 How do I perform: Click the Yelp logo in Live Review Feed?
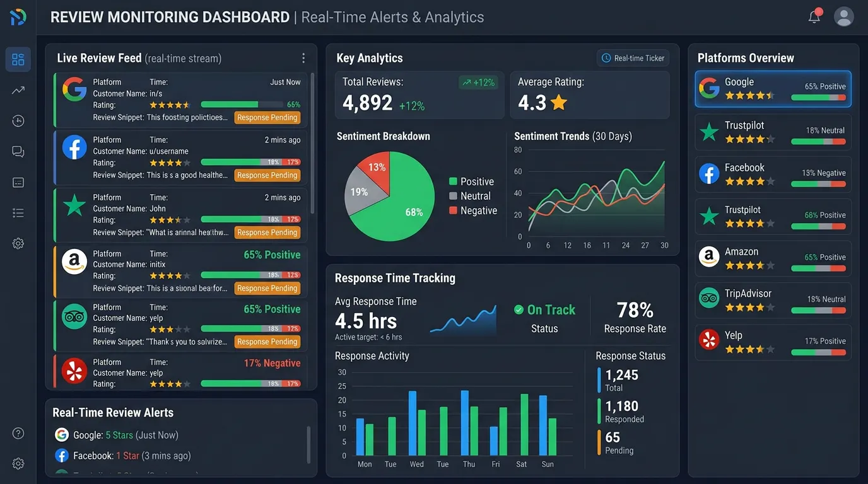(x=74, y=371)
